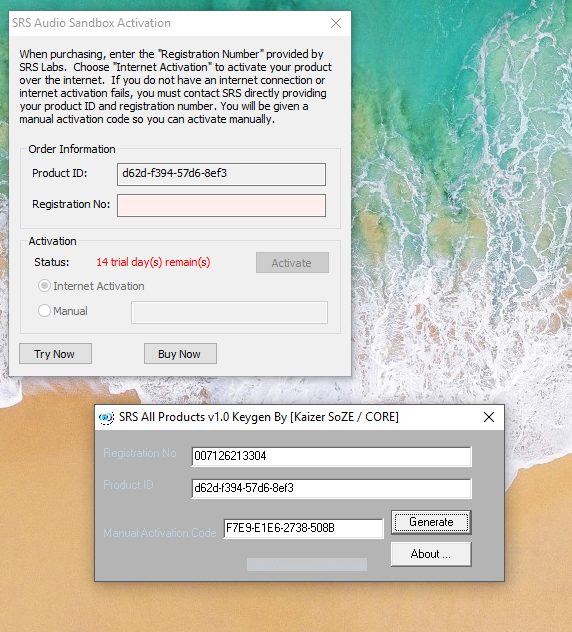Click the keygen Manual Activation Code field

(303, 528)
